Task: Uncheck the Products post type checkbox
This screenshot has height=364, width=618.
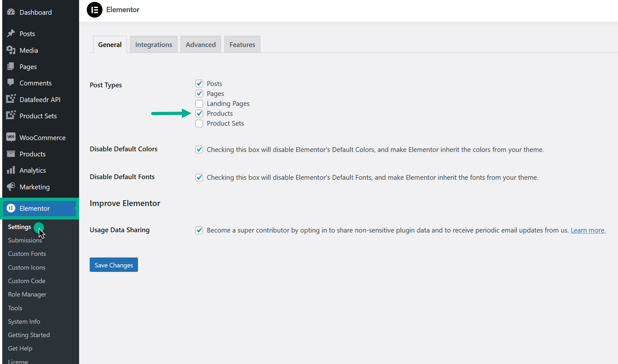Action: 199,114
